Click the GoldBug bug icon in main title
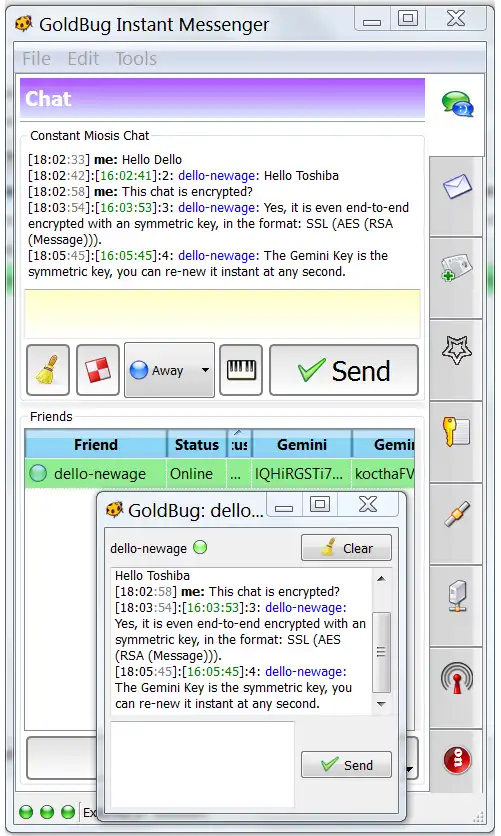 coord(23,23)
